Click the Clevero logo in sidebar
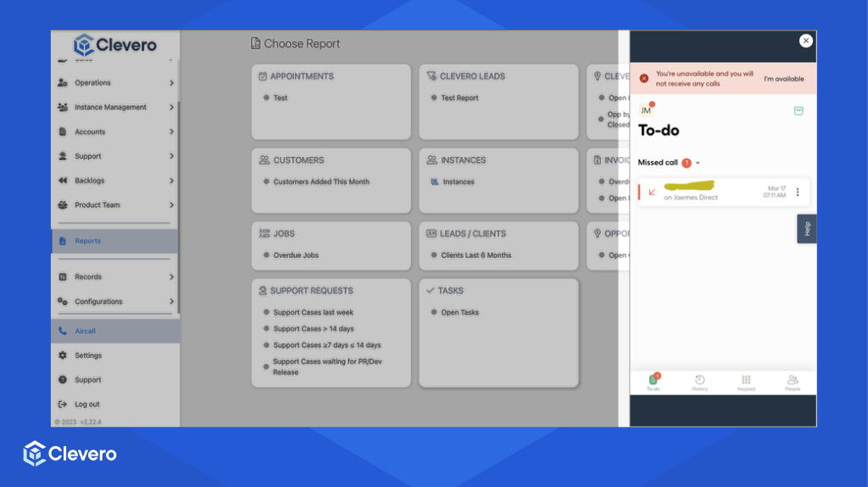The height and width of the screenshot is (487, 868). click(x=115, y=45)
